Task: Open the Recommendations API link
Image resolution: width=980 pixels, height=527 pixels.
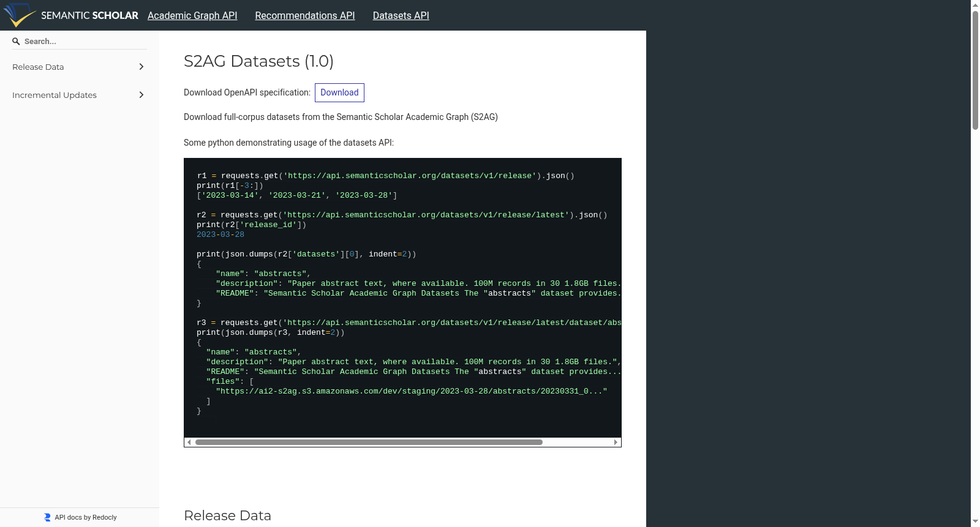Action: 305,15
